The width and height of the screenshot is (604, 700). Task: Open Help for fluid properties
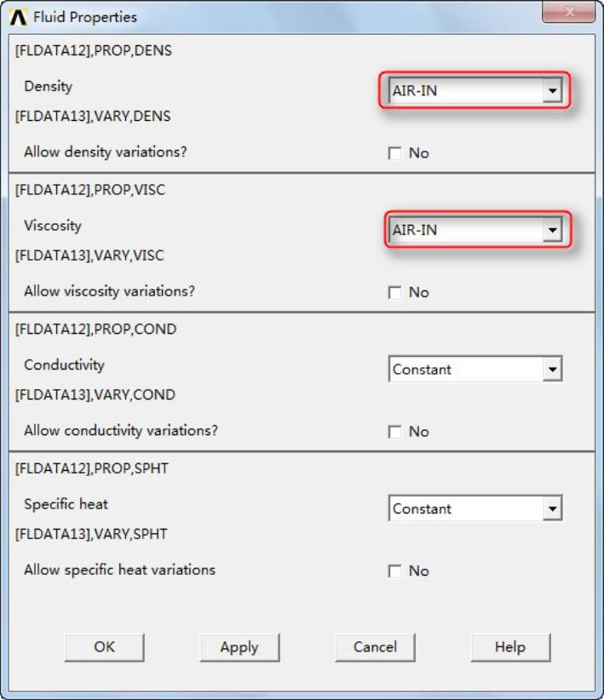tap(510, 647)
